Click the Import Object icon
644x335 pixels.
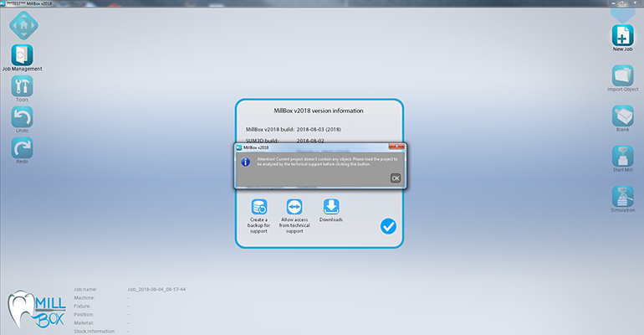(622, 75)
